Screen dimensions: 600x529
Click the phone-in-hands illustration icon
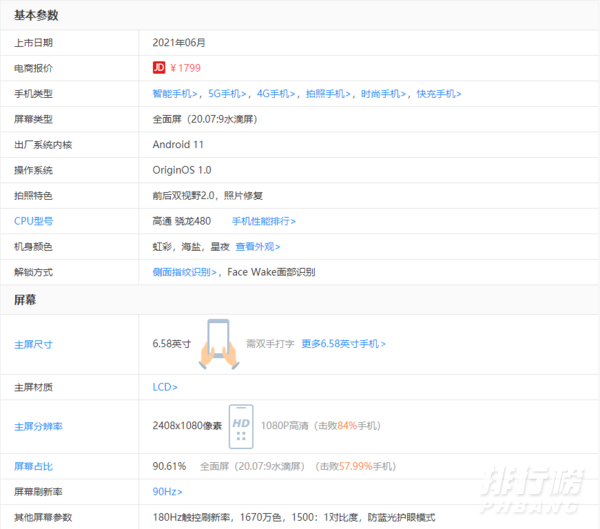[x=219, y=344]
